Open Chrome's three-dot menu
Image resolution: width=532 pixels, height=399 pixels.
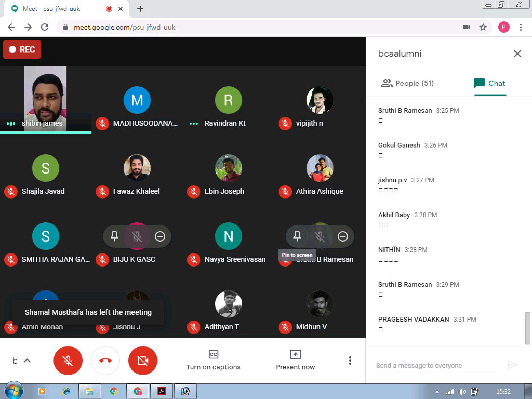pyautogui.click(x=521, y=27)
